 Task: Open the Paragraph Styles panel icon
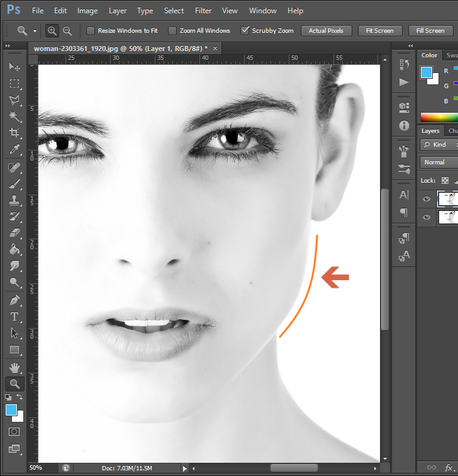click(x=404, y=238)
